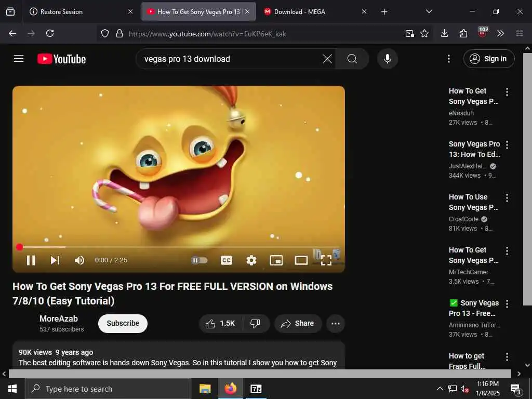Screen dimensions: 532x399
Task: Open Sony Vegas Pro 13: How To Ed... video
Action: click(x=474, y=149)
